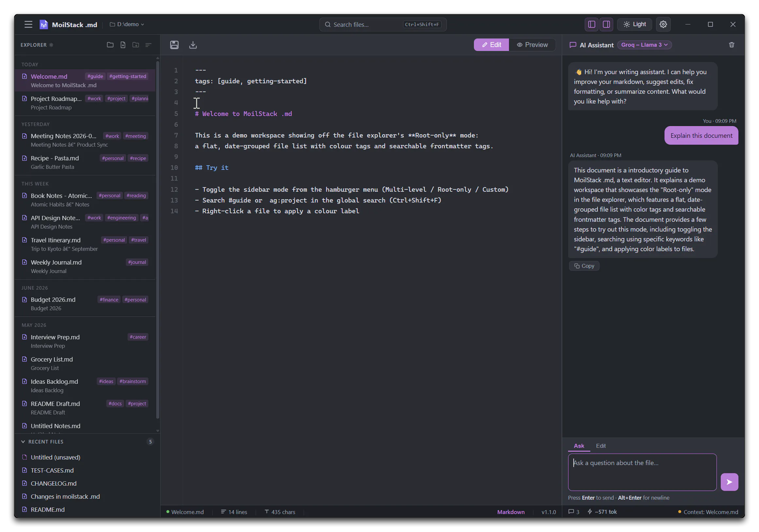Open settings with the gear icon
759x532 pixels.
[663, 24]
